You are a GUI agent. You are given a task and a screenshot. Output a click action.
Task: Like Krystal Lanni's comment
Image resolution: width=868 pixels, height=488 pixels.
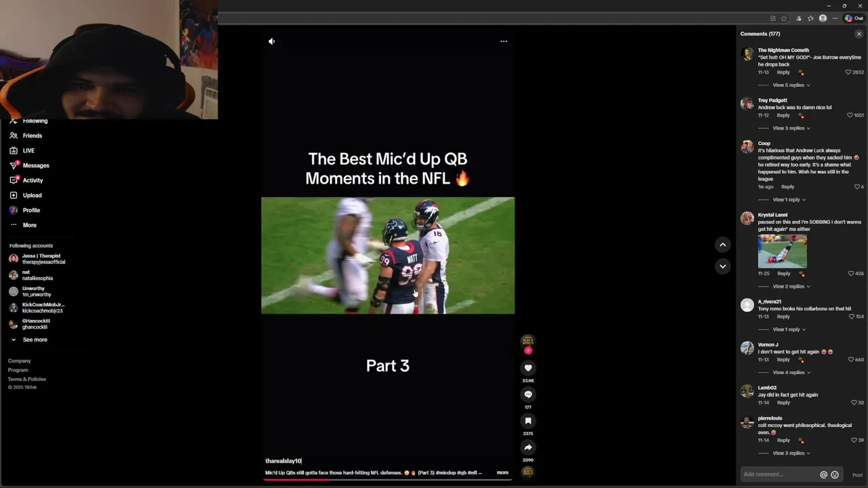point(851,273)
